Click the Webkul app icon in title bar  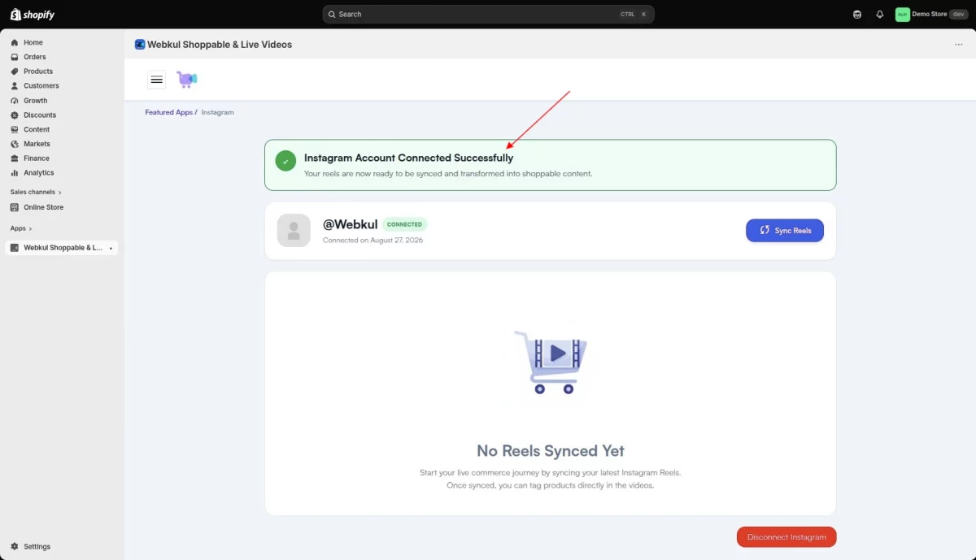click(140, 45)
